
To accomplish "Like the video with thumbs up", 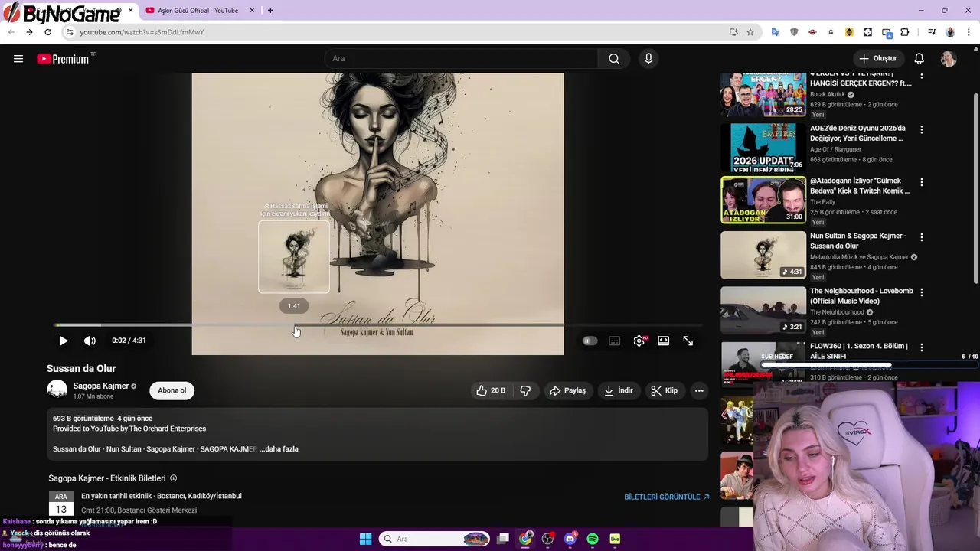I will (491, 390).
